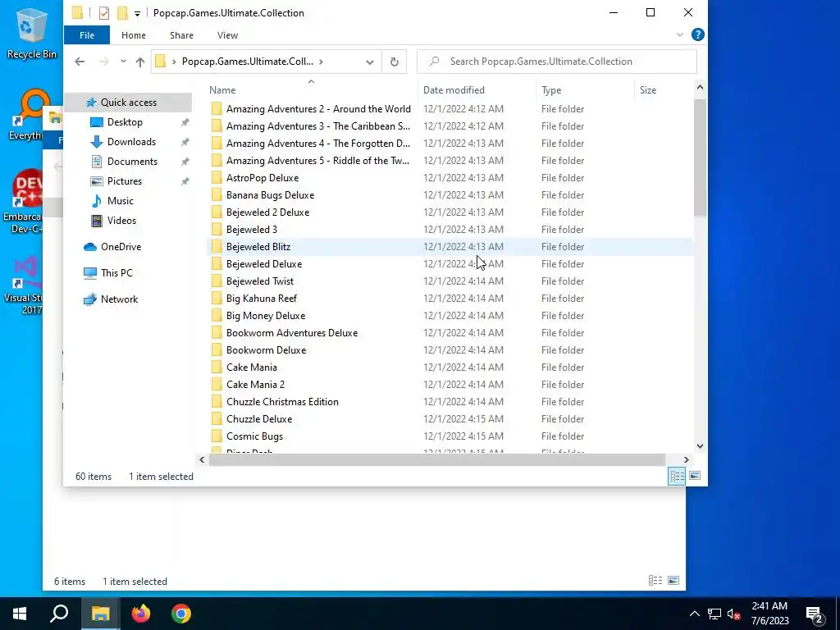Viewport: 840px width, 630px height.
Task: Open the Share ribbon tab
Action: pyautogui.click(x=181, y=35)
